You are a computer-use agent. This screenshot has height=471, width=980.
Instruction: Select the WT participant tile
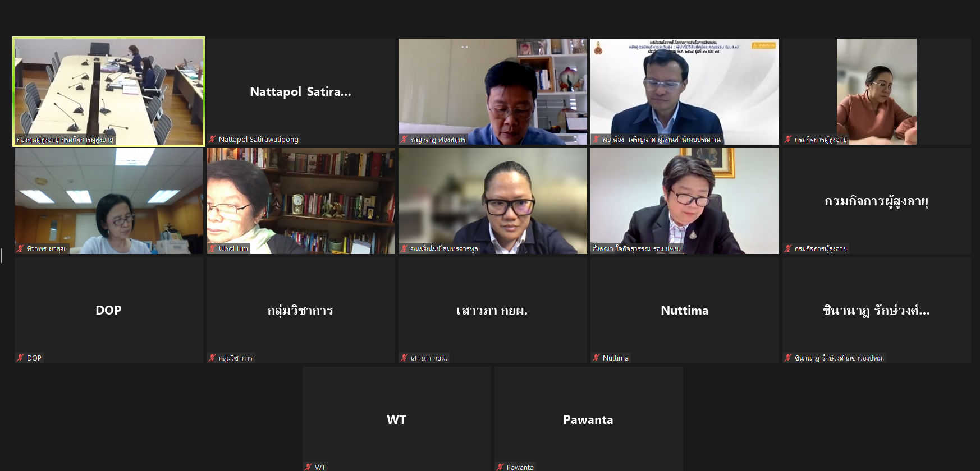coord(397,419)
